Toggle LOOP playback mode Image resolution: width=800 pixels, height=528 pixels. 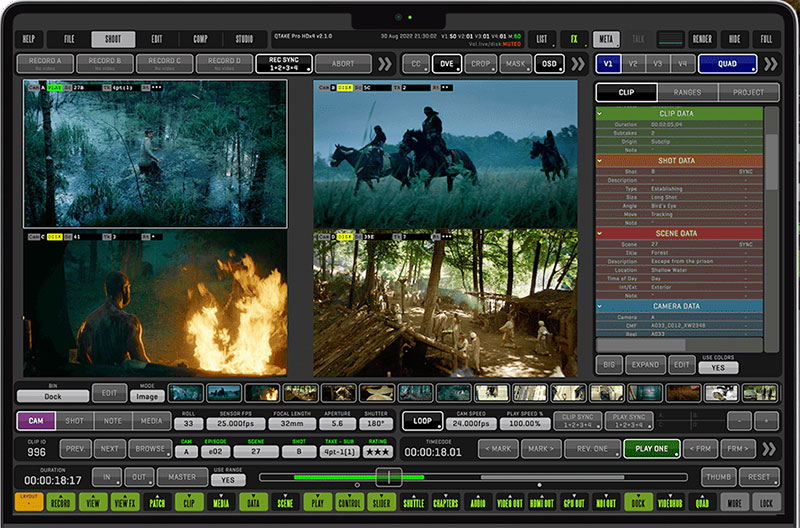tap(422, 421)
